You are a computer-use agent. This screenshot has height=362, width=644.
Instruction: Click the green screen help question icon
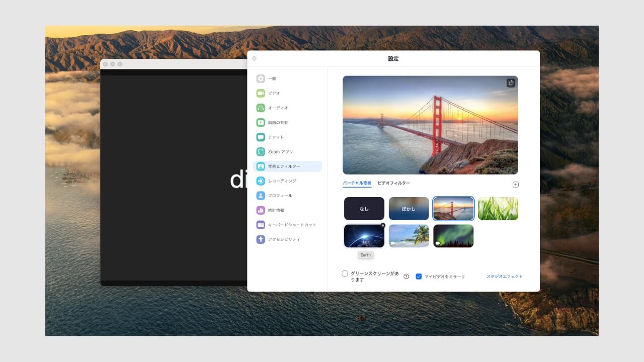[x=406, y=277]
